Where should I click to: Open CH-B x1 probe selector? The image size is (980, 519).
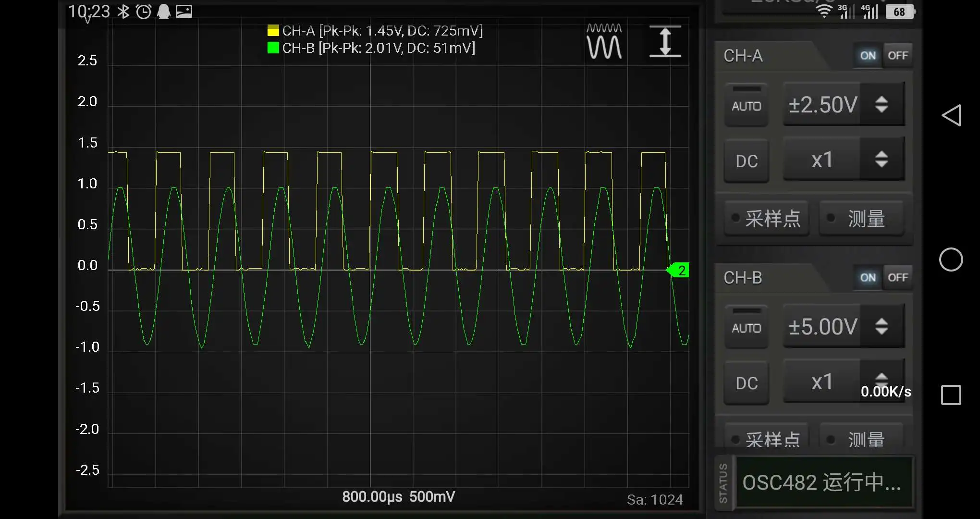click(x=844, y=382)
